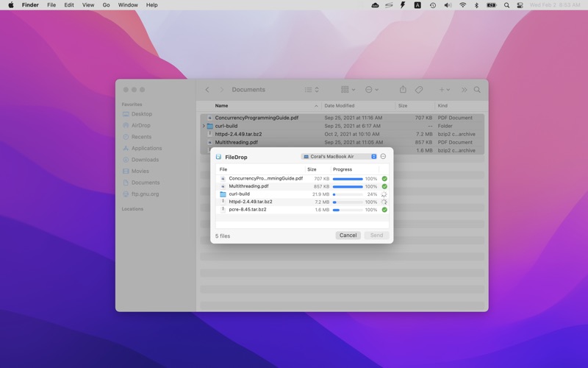
Task: Click the curl-build progress bar at 24%
Action: coord(348,194)
